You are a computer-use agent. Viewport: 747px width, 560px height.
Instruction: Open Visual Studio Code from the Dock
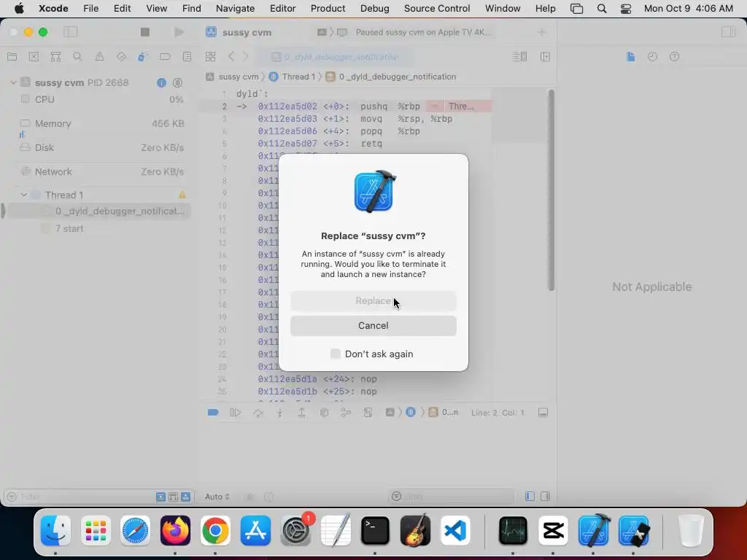pos(455,531)
